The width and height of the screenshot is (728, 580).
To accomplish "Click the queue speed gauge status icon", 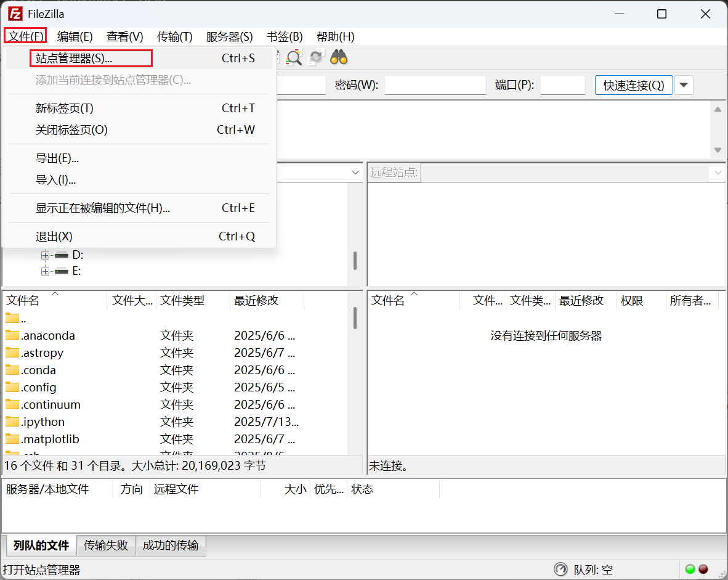I will (560, 570).
